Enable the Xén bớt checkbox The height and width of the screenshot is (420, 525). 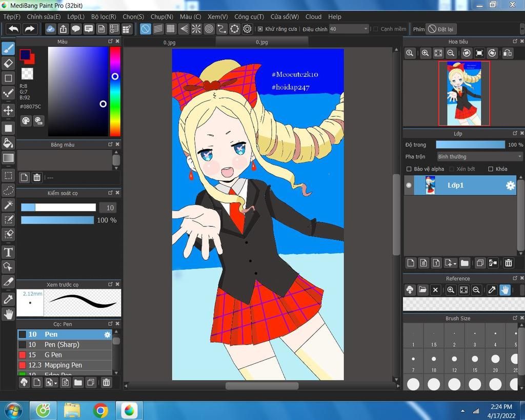(x=451, y=169)
